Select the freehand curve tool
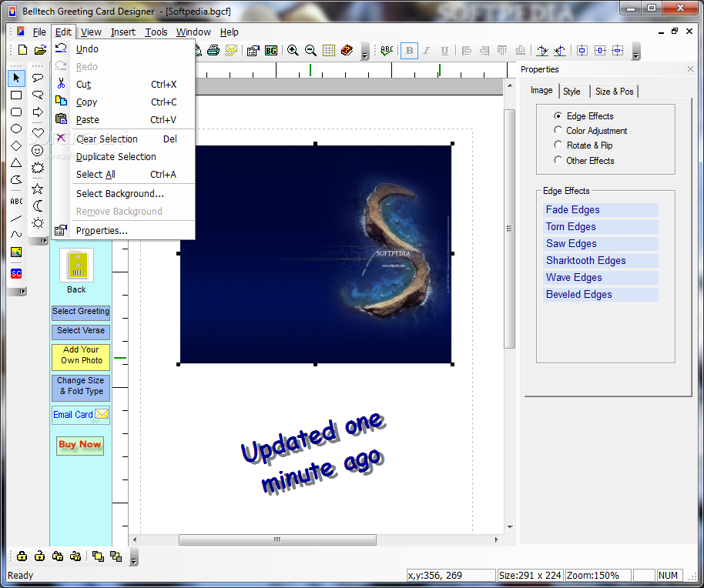Image resolution: width=704 pixels, height=588 pixels. point(16,234)
